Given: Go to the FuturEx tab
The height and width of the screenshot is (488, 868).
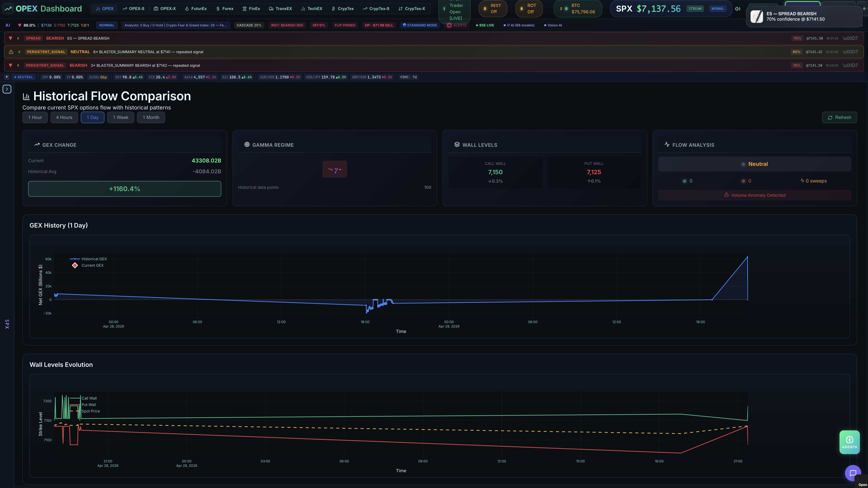Looking at the screenshot, I should 196,9.
